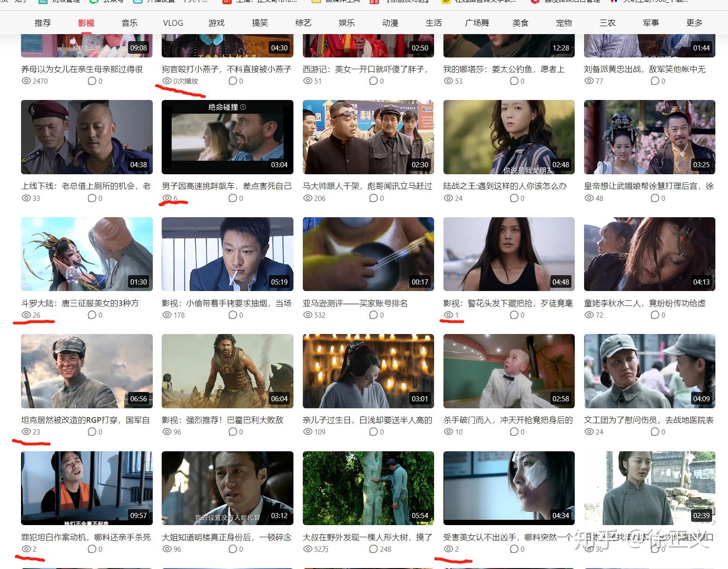This screenshot has width=728, height=569.
Task: Open title 文工团为了慰问伤员
Action: click(649, 420)
